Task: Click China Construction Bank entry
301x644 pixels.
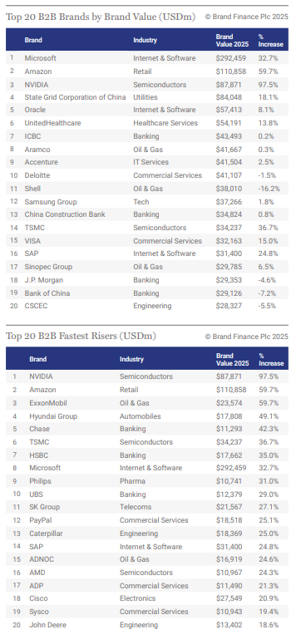Action: 65,214
